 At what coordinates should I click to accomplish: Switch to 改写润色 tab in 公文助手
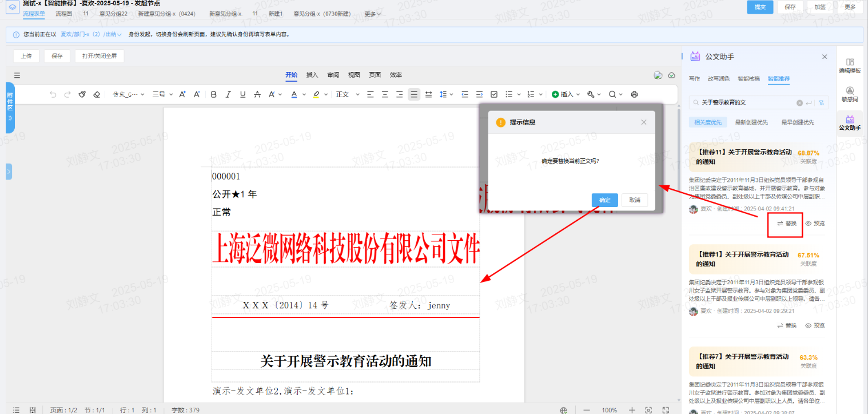(x=719, y=79)
